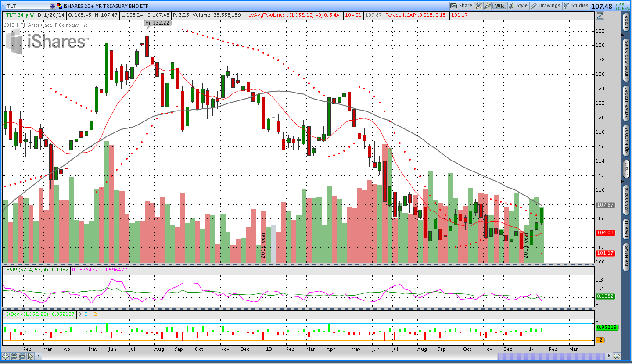Click the edit studies flask icon
632x364 pixels.
click(x=478, y=6)
